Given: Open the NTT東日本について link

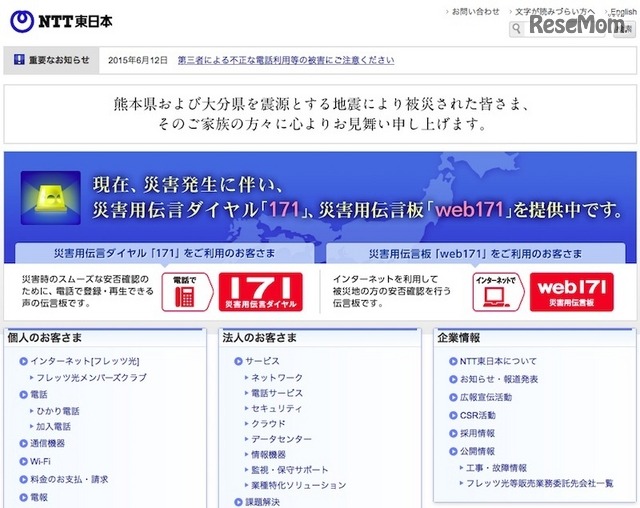Looking at the screenshot, I should (498, 361).
